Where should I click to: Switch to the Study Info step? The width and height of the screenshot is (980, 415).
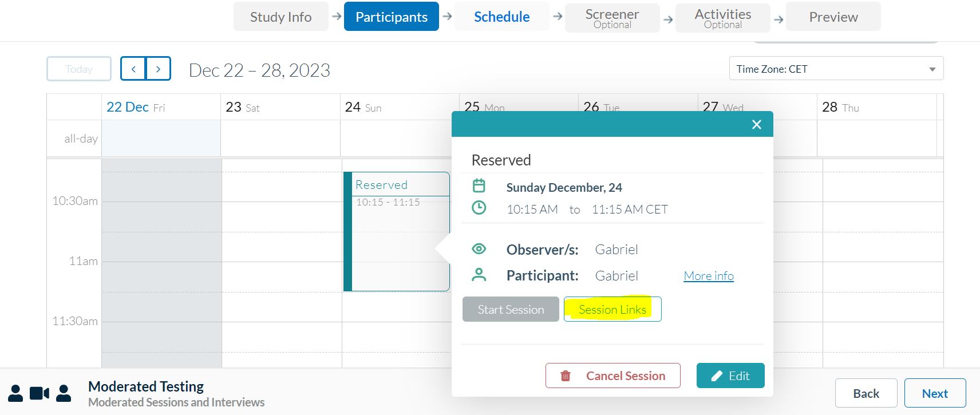(x=280, y=17)
